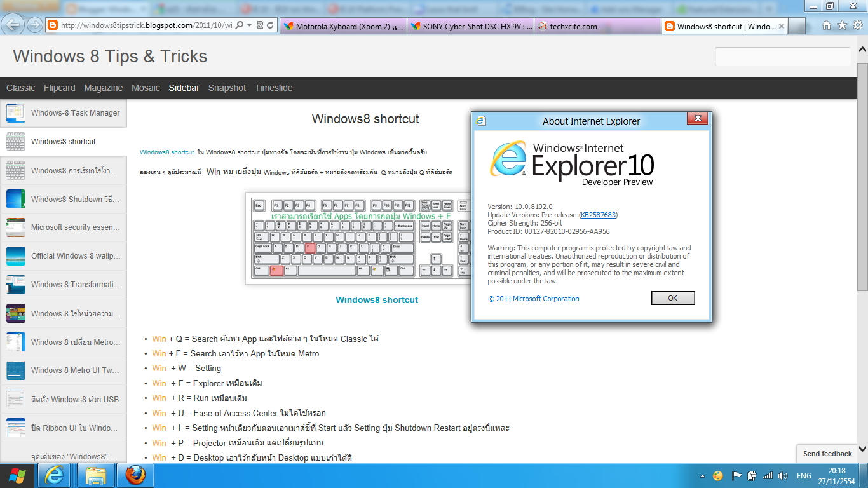Select the Sidebar view menu item
The height and width of the screenshot is (488, 868).
coord(184,88)
